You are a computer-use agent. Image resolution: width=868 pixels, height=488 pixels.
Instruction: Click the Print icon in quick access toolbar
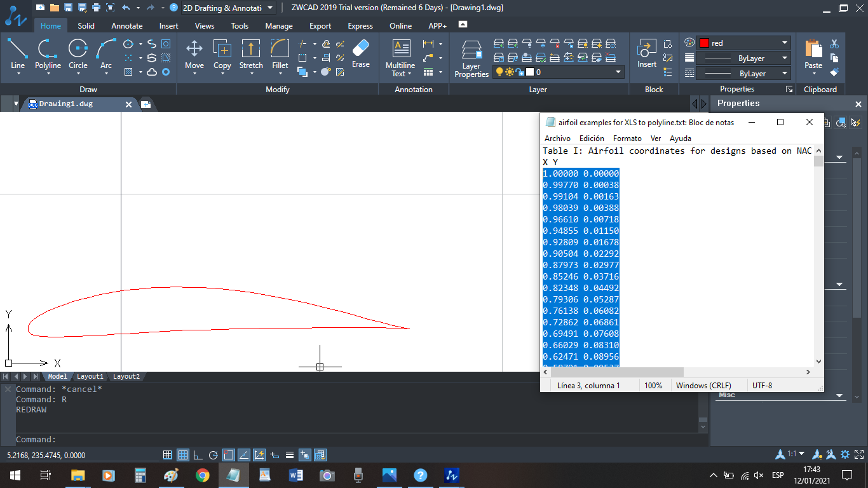pos(96,8)
